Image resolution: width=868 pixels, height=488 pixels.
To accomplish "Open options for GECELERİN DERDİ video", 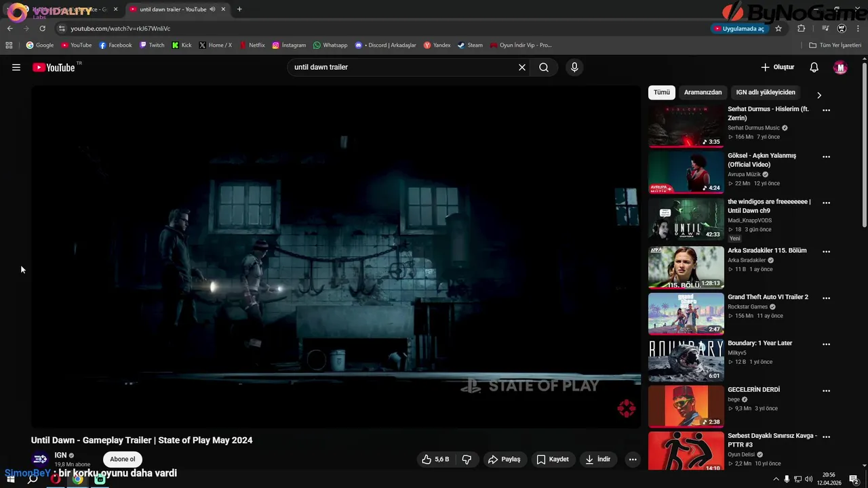I will tap(826, 390).
